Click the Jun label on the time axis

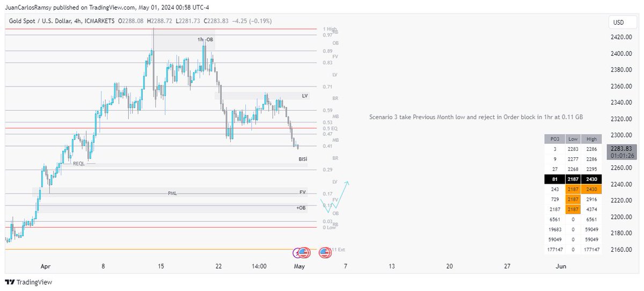[x=561, y=266]
